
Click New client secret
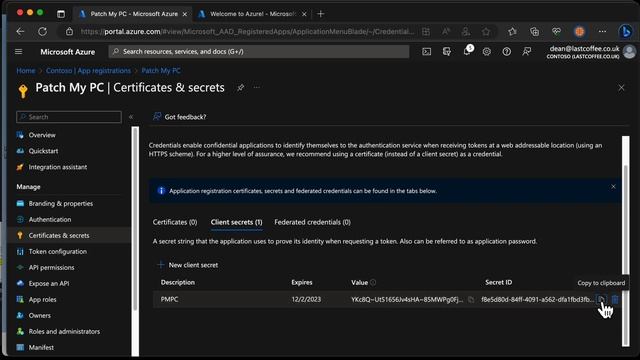[188, 265]
